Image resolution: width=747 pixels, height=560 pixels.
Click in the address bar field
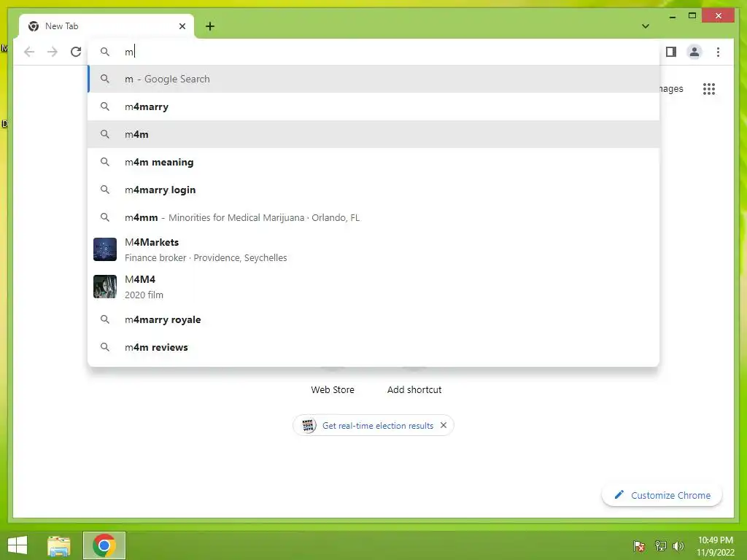[x=373, y=52]
